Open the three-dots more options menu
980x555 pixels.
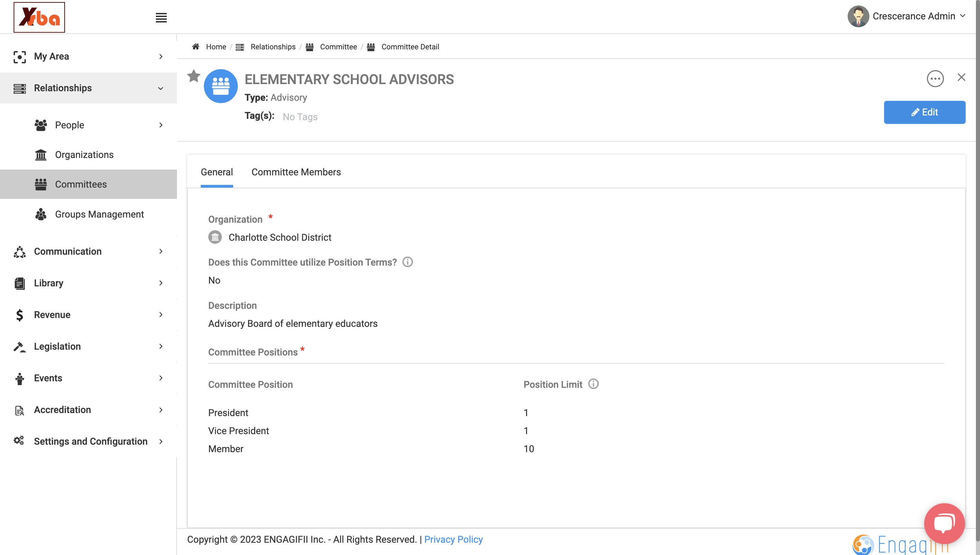tap(935, 79)
